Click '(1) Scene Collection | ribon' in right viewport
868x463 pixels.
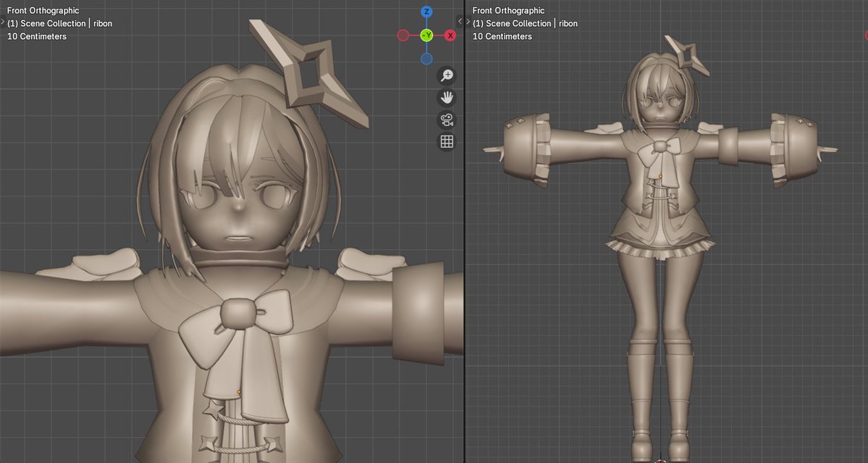pos(525,23)
